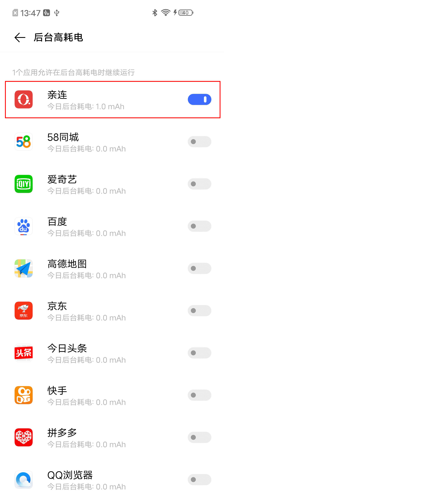
Task: Tap the 高德地图 map icon
Action: [24, 268]
